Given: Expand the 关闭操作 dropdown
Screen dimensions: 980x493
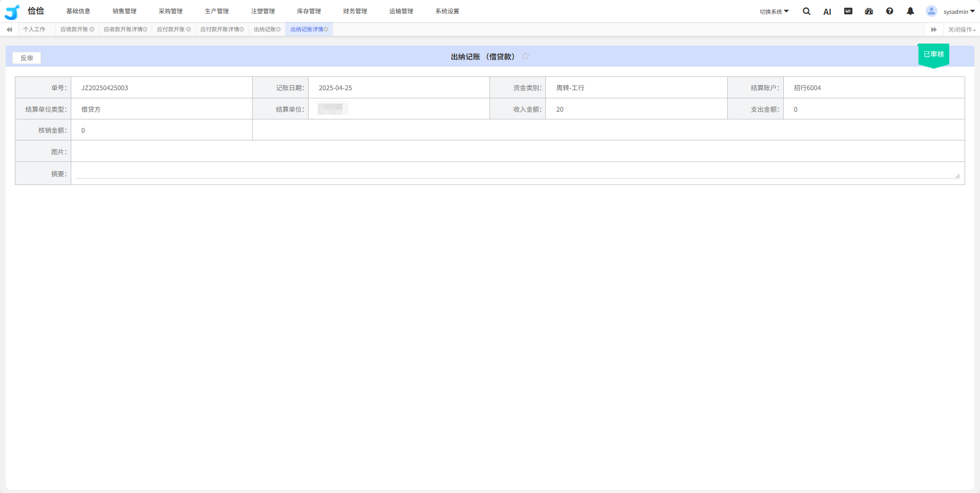Looking at the screenshot, I should click(962, 30).
